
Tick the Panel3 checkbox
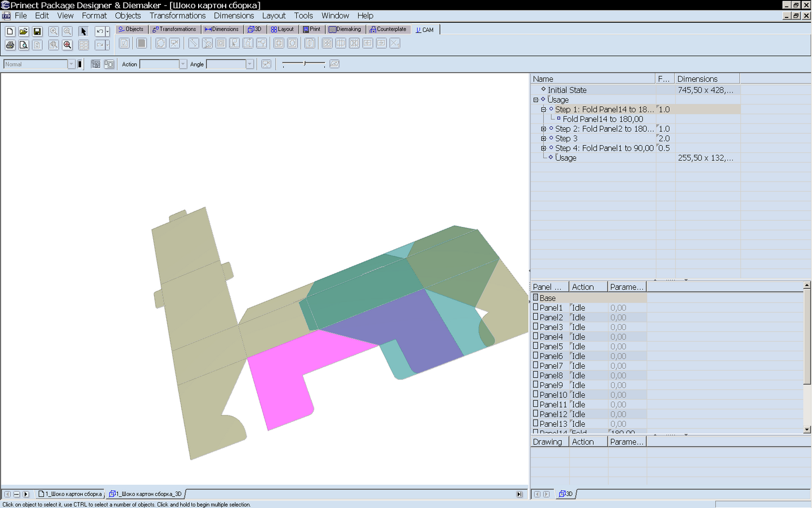tap(536, 327)
